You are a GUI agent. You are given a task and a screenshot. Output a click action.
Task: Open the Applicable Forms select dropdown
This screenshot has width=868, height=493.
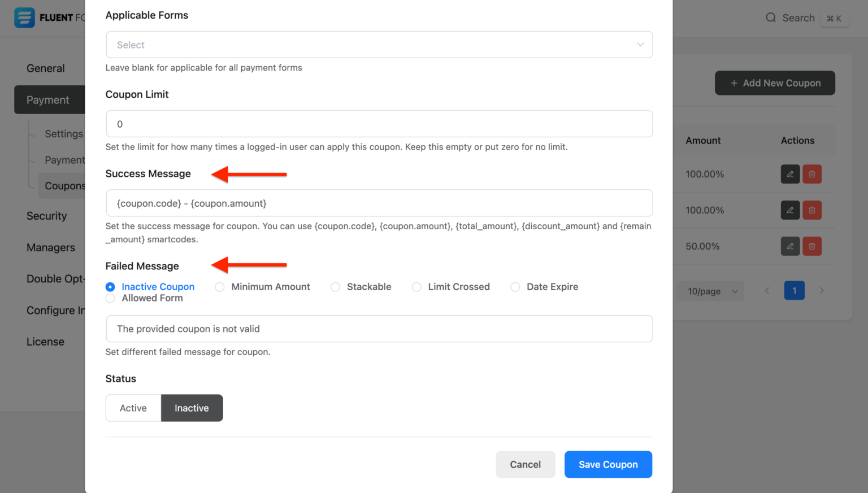pos(379,44)
